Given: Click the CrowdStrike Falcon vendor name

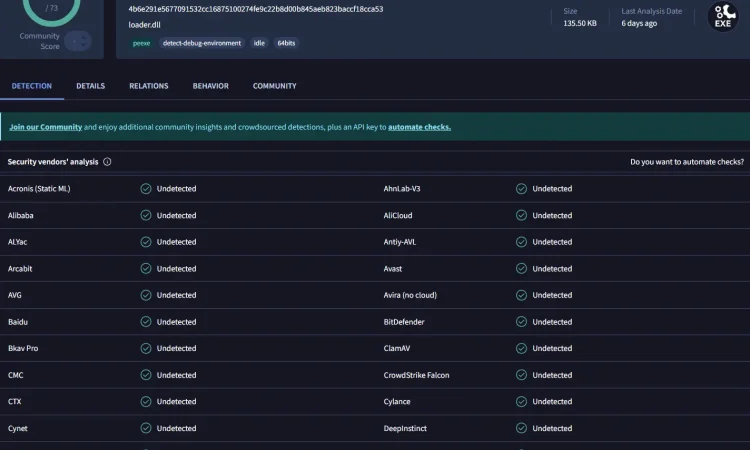Looking at the screenshot, I should pyautogui.click(x=416, y=375).
